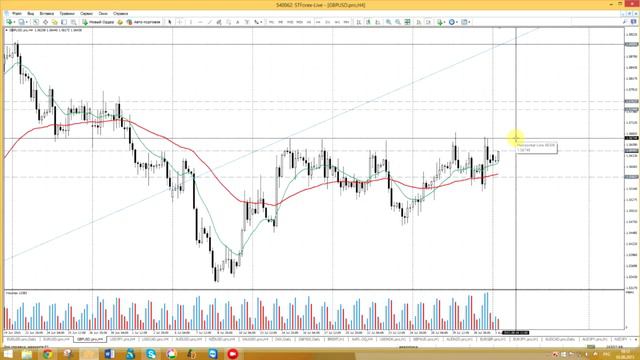Zoom in on the chart
The image size is (640, 360).
coord(389,22)
